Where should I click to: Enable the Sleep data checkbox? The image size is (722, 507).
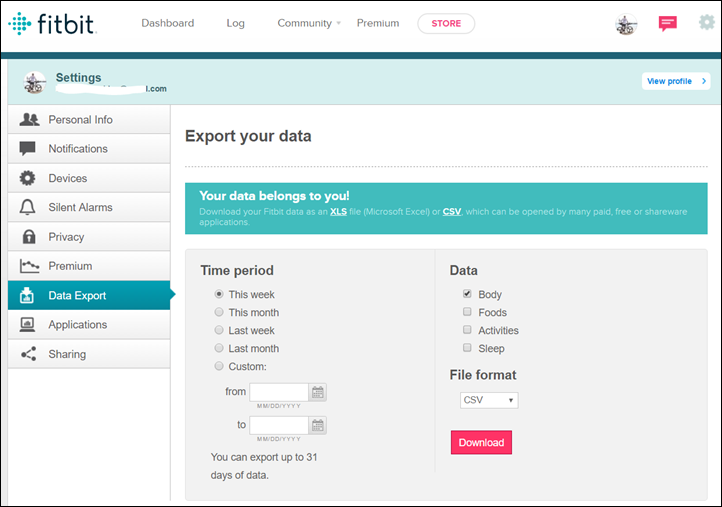467,349
